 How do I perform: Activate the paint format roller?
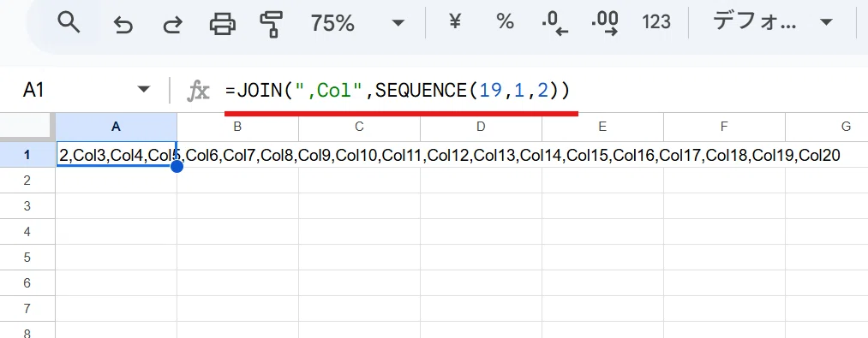point(272,23)
